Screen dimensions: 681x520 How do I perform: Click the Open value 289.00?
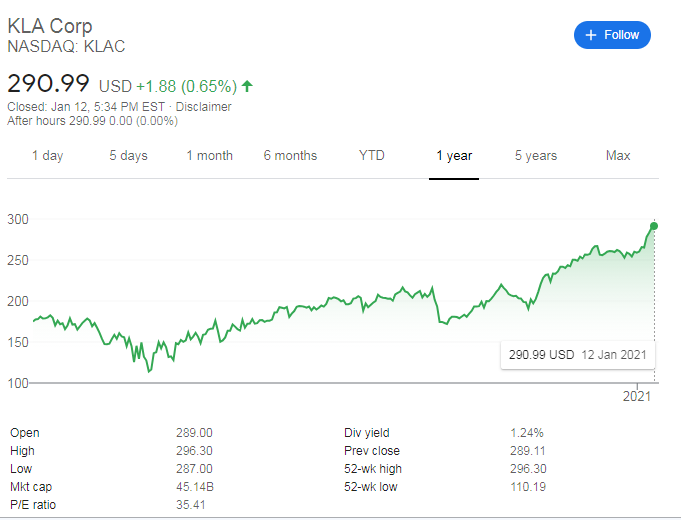[x=194, y=433]
